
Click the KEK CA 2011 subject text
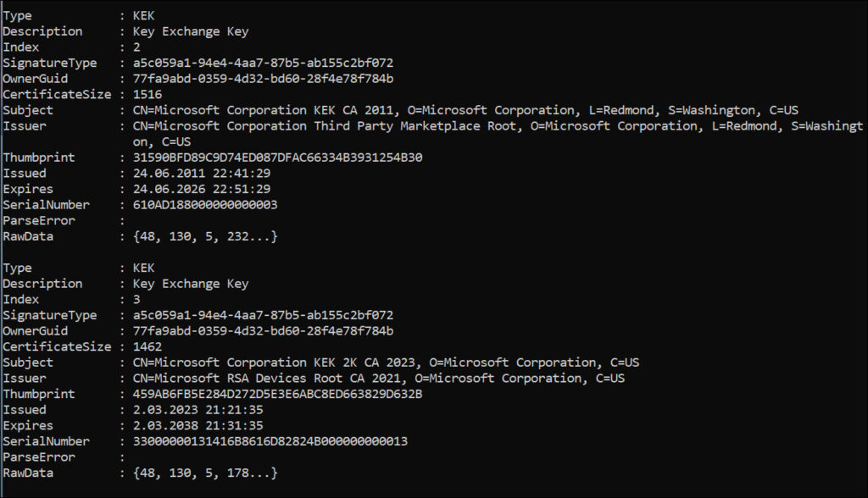click(466, 110)
